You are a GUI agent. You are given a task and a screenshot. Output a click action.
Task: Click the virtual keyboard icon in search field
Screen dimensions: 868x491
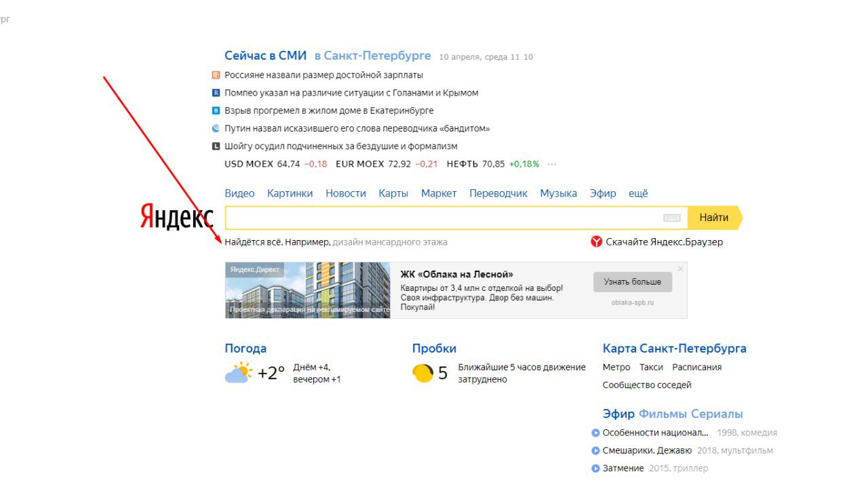[x=671, y=218]
